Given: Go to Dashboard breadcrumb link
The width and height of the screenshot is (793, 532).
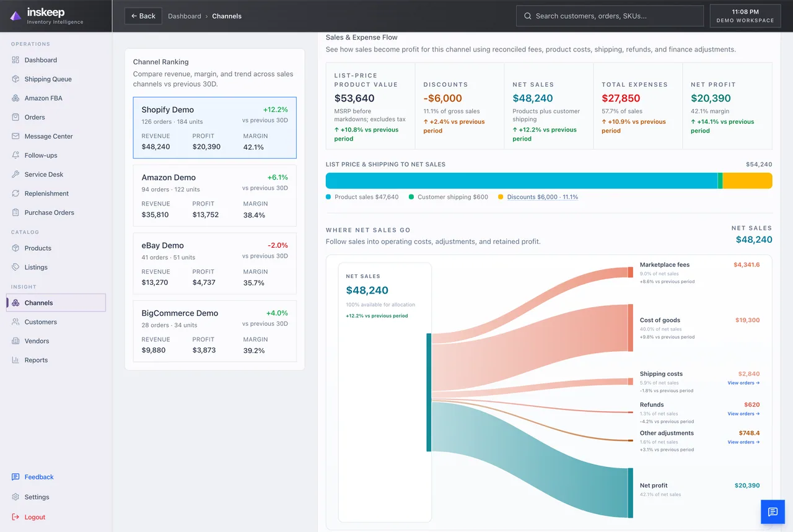Looking at the screenshot, I should coord(185,16).
